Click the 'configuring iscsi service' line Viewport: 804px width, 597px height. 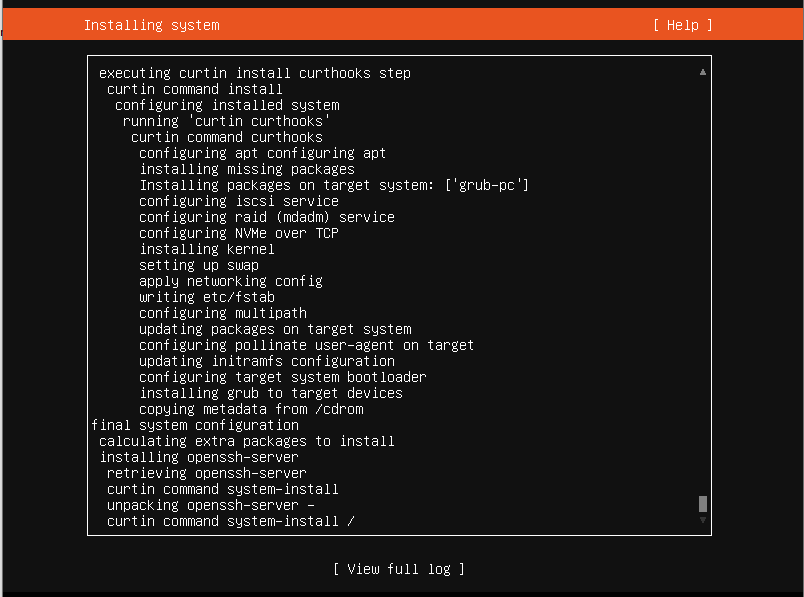coord(239,201)
